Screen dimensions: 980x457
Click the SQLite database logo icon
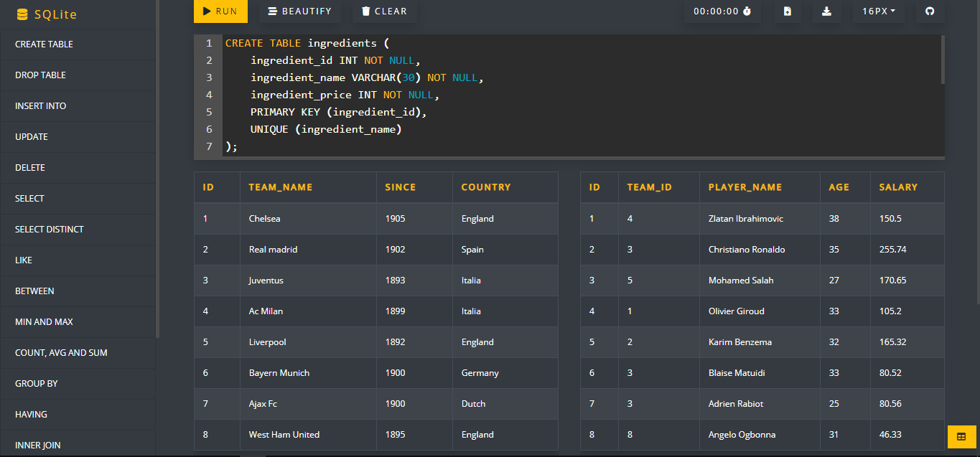22,14
